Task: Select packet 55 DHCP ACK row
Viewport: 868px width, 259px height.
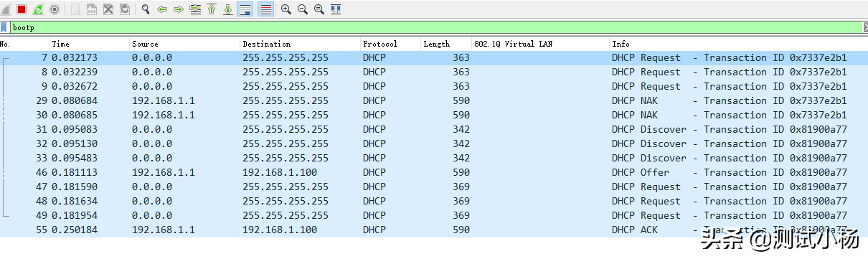Action: tap(434, 230)
